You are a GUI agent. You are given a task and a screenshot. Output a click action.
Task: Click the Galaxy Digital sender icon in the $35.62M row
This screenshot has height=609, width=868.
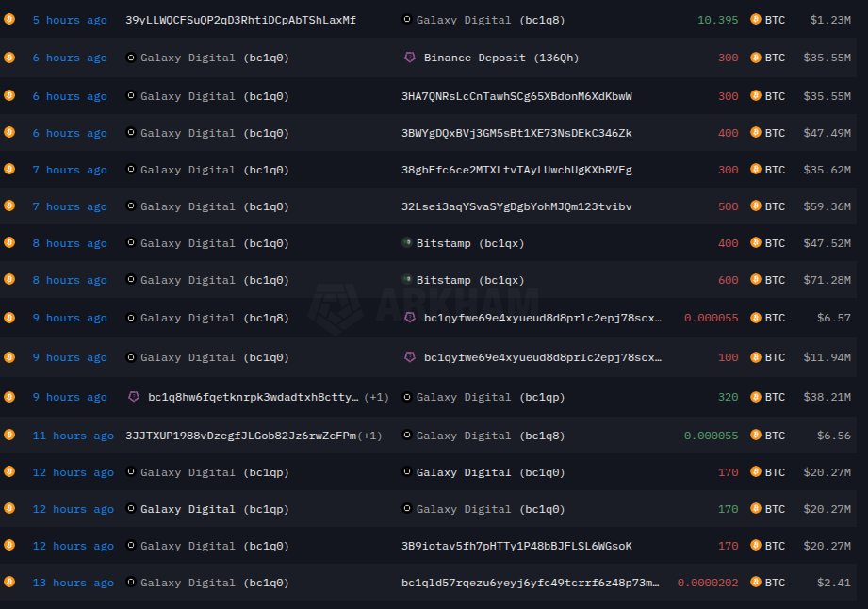point(131,170)
